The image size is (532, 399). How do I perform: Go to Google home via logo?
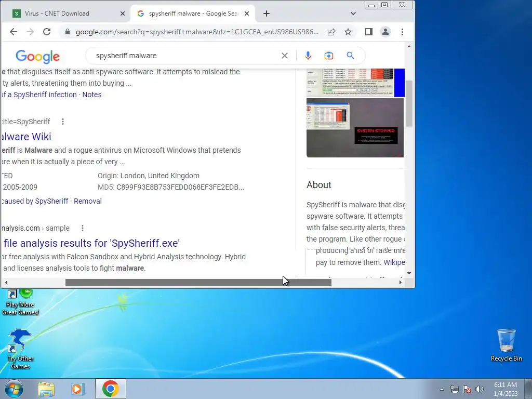37,56
